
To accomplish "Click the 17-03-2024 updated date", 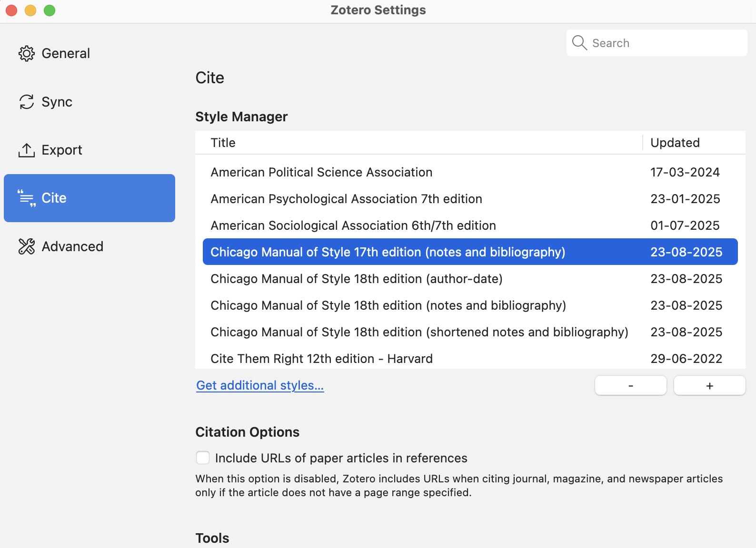I will click(x=685, y=172).
